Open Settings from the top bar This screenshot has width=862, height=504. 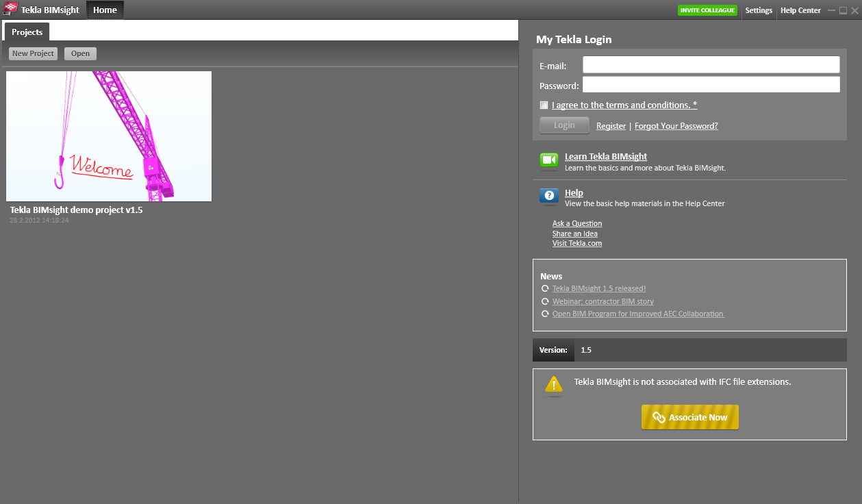(759, 10)
